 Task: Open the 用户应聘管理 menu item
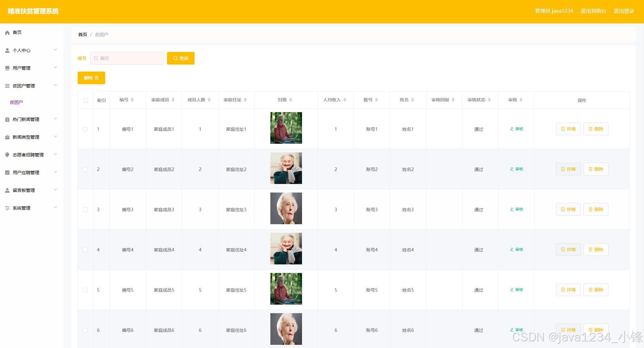[26, 173]
